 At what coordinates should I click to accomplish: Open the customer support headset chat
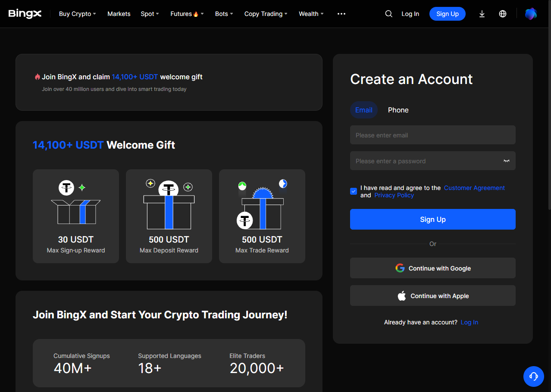pos(533,376)
